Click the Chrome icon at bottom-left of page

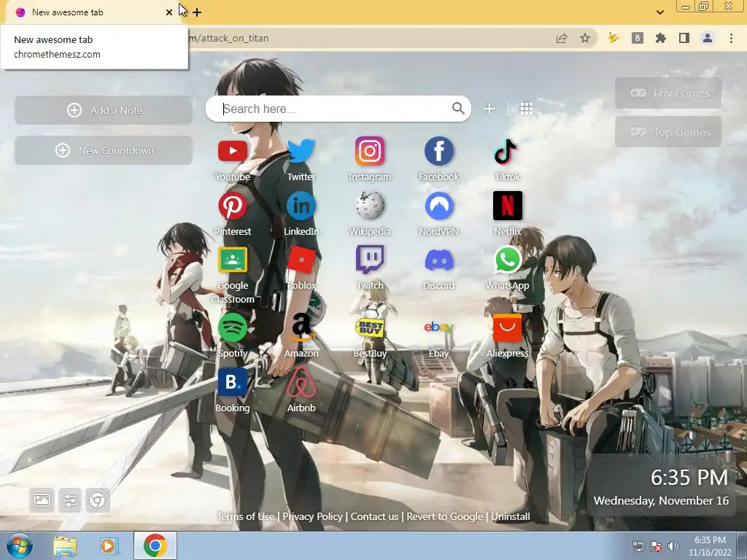(x=98, y=500)
